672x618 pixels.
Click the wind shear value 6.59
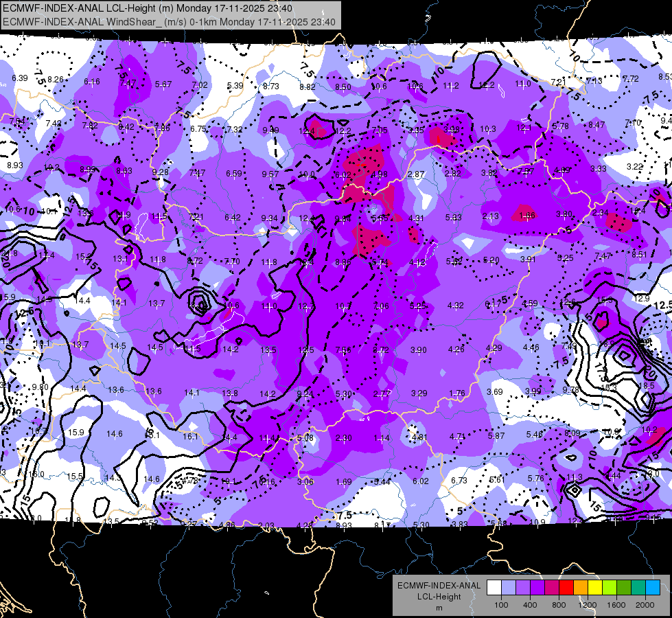tap(234, 174)
